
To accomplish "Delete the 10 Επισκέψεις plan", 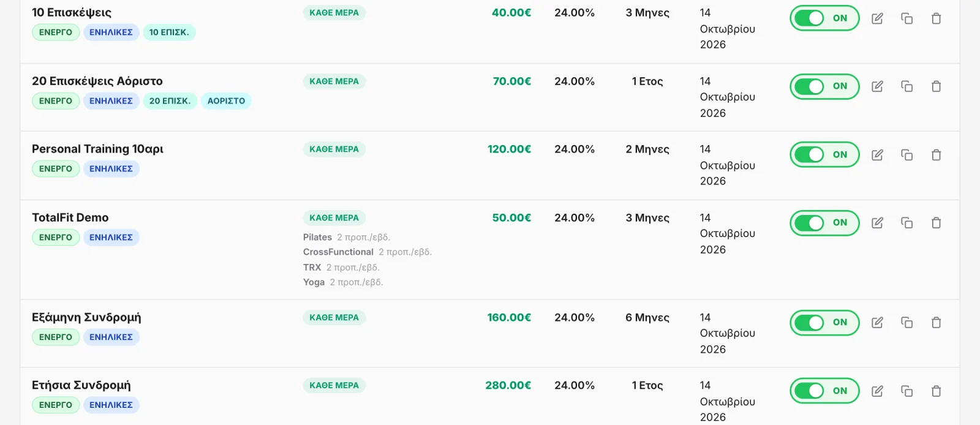I will [936, 18].
